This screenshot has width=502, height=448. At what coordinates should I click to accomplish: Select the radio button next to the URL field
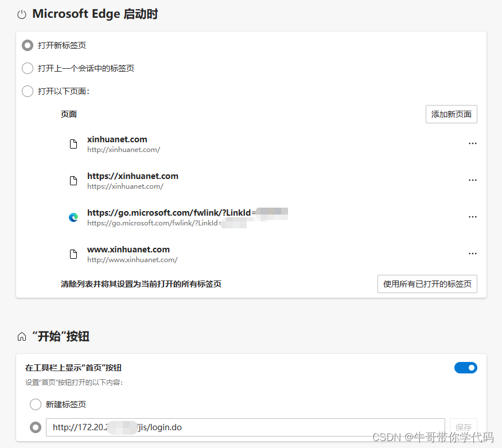[x=36, y=427]
